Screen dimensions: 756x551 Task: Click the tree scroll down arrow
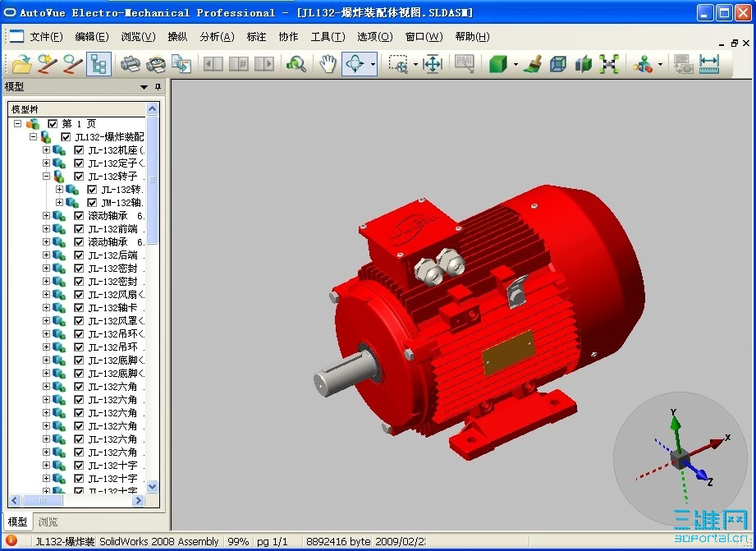click(x=153, y=486)
